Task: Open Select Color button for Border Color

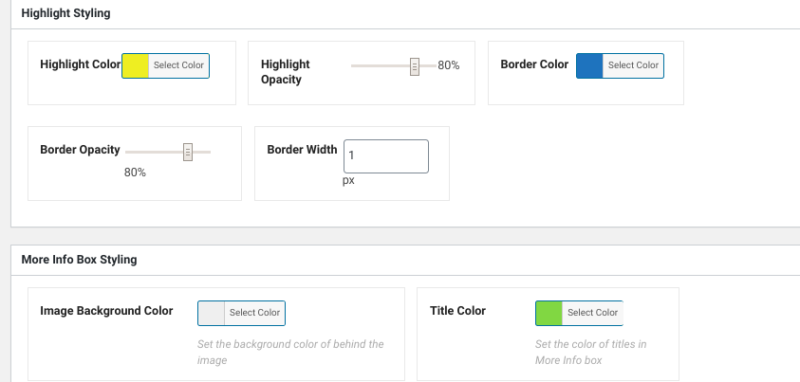Action: [x=633, y=66]
